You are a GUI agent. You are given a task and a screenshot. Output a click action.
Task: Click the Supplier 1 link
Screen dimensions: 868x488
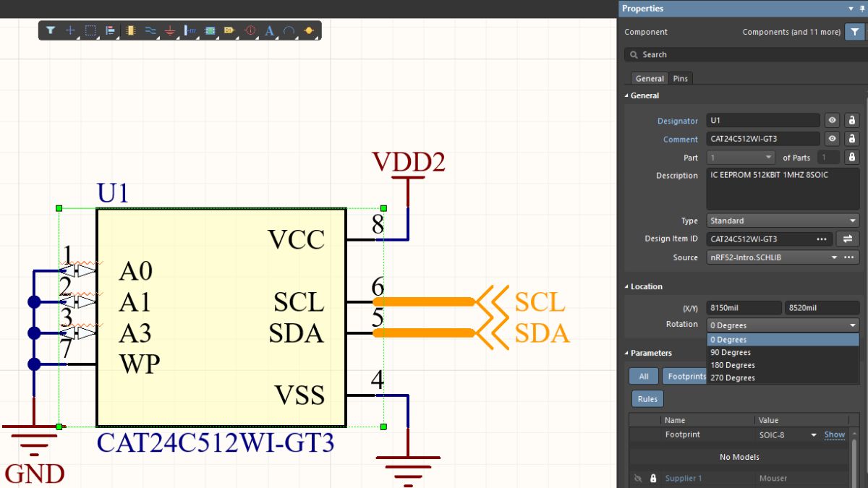(x=684, y=479)
